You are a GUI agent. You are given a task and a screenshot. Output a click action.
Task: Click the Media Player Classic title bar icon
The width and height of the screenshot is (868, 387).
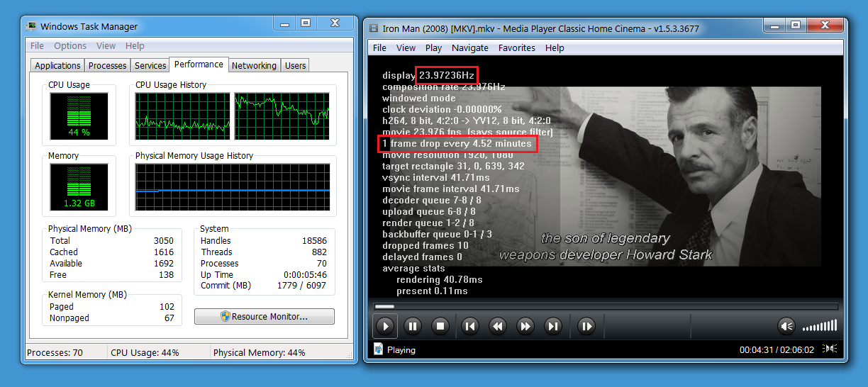click(374, 28)
